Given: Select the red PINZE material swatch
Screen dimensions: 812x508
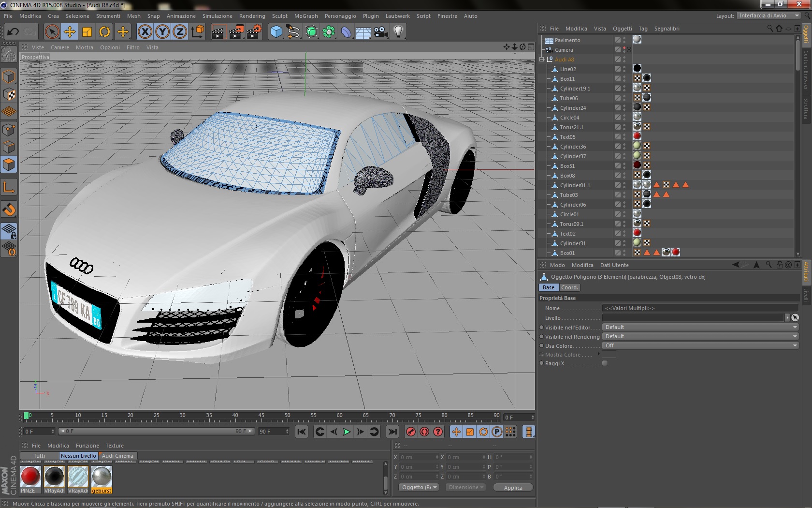Looking at the screenshot, I should tap(30, 477).
